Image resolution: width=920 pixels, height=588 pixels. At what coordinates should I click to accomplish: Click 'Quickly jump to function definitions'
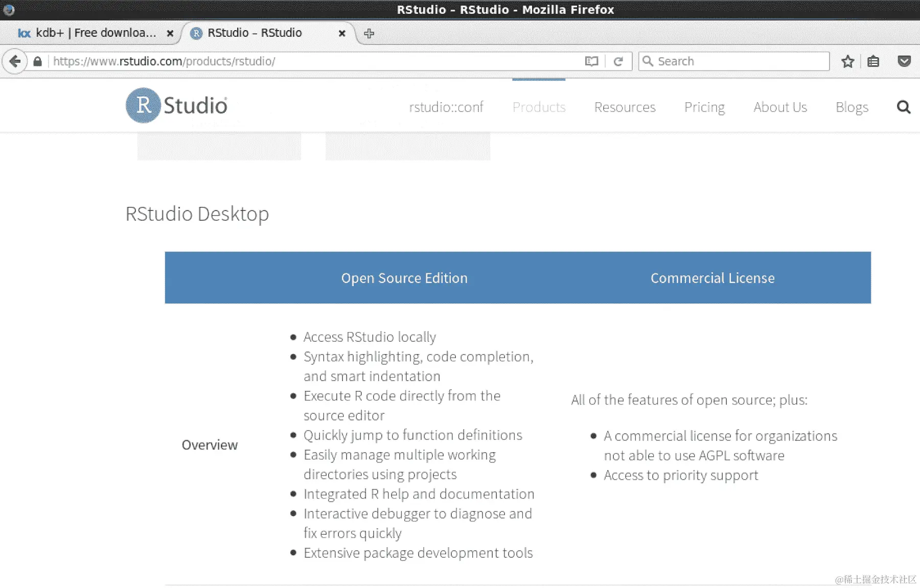(413, 435)
